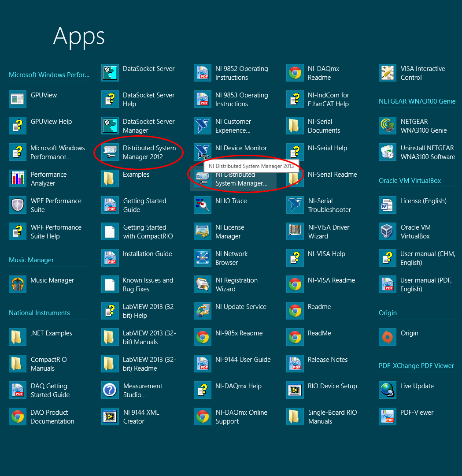Open "Getting Started with CompactRIO"
462x476 pixels.
click(137, 231)
